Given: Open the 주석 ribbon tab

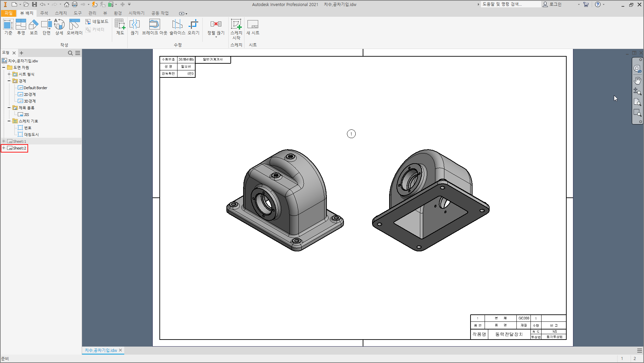Looking at the screenshot, I should [x=44, y=13].
